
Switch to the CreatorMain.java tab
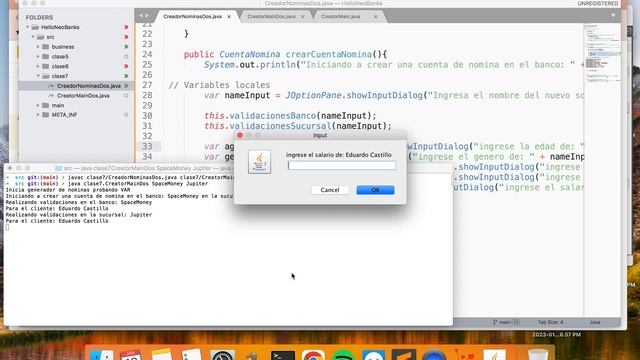click(x=340, y=17)
